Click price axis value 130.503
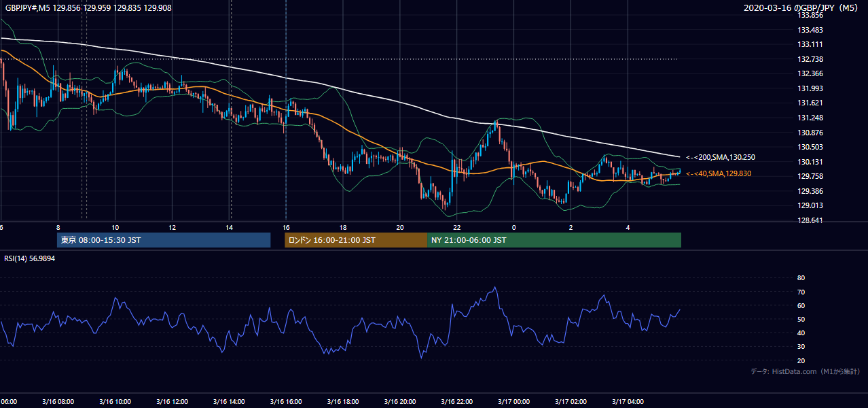Screen dimensions: 868x408 (x=810, y=148)
